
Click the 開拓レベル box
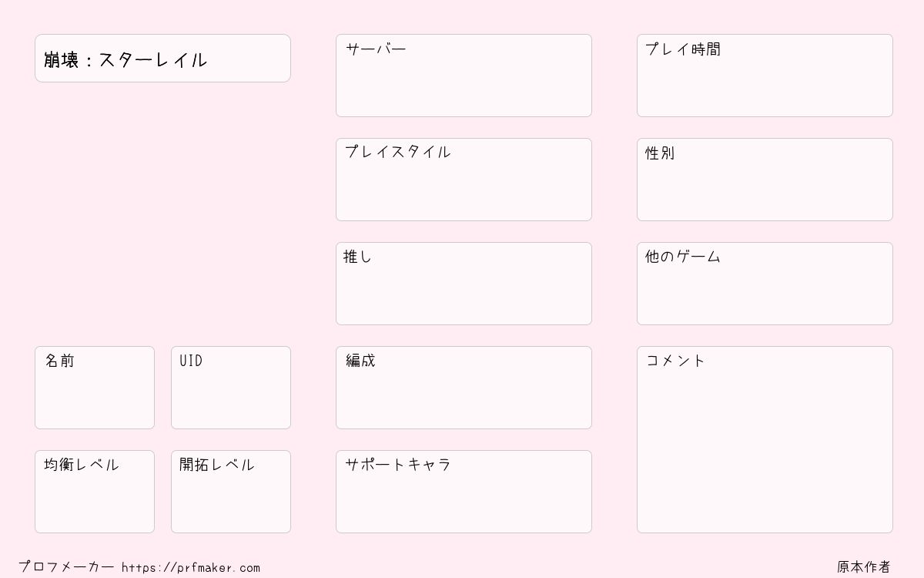pos(231,492)
